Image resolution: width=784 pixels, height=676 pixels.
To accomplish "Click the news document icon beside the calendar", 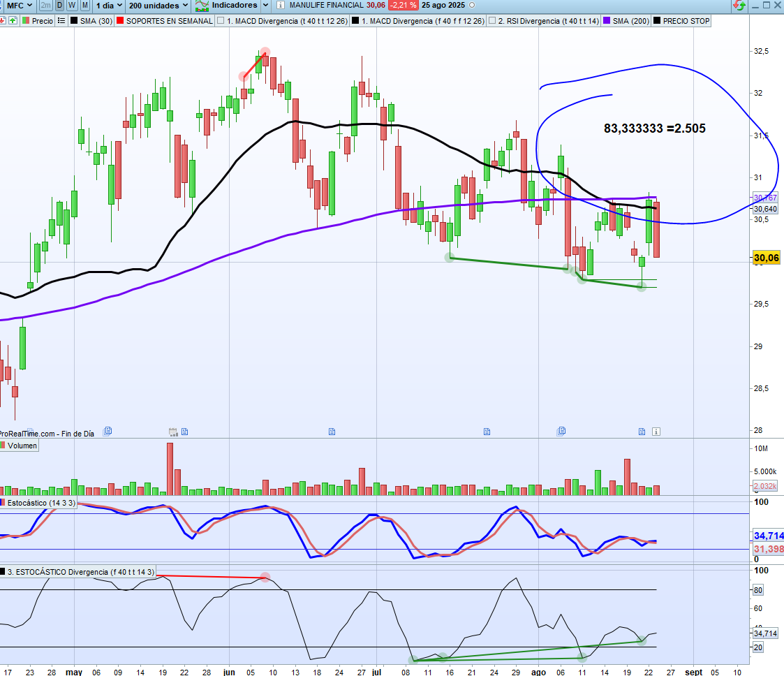I will coord(184,432).
